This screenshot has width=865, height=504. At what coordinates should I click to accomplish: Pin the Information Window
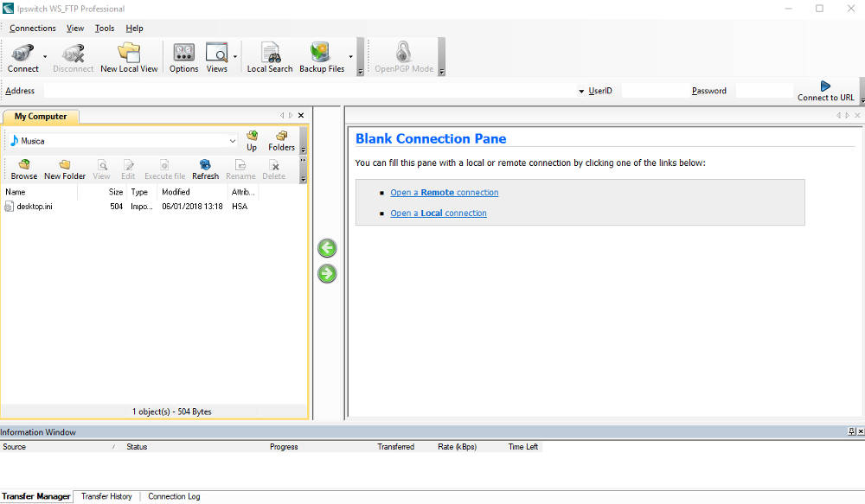pyautogui.click(x=852, y=431)
